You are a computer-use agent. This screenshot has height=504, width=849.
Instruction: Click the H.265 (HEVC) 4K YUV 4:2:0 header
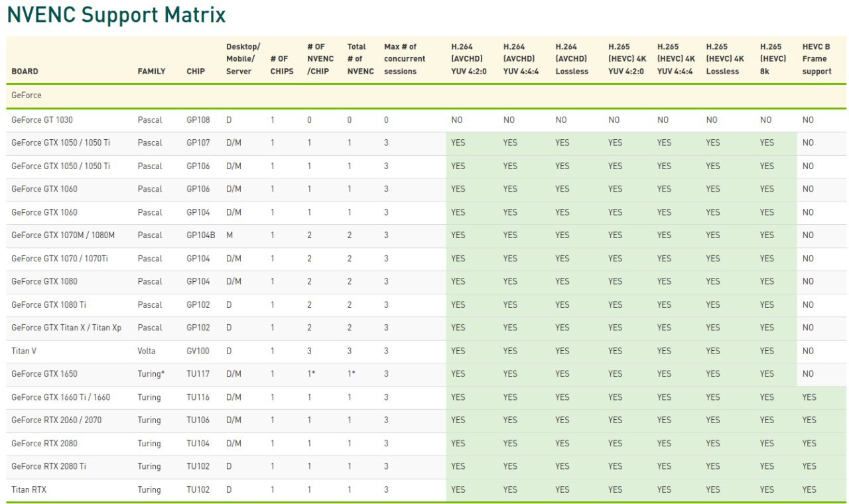627,59
